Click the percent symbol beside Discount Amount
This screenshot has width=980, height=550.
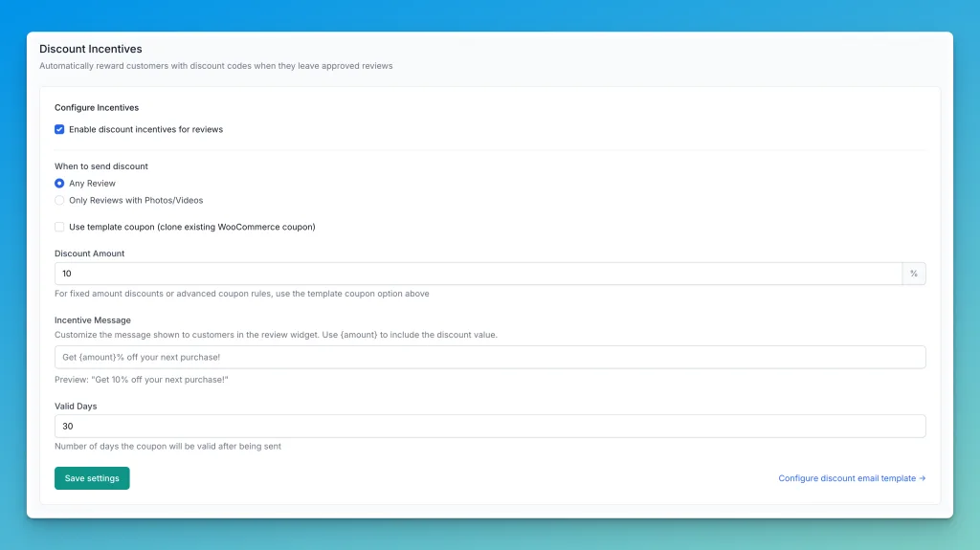[x=914, y=274]
